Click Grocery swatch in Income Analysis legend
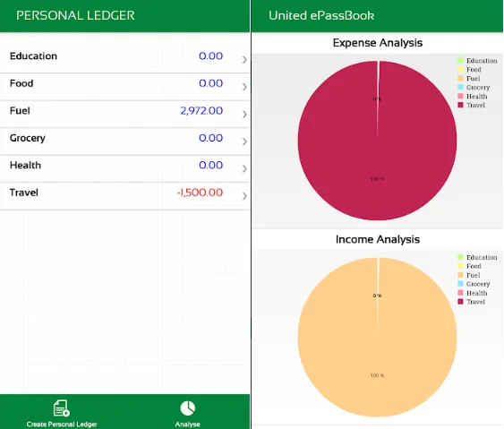Image resolution: width=504 pixels, height=429 pixels. tap(460, 284)
